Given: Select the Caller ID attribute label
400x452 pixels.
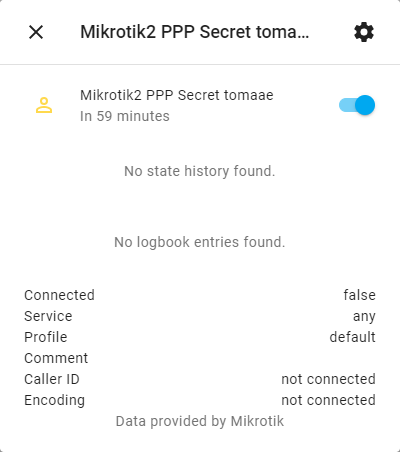Looking at the screenshot, I should pyautogui.click(x=52, y=379).
